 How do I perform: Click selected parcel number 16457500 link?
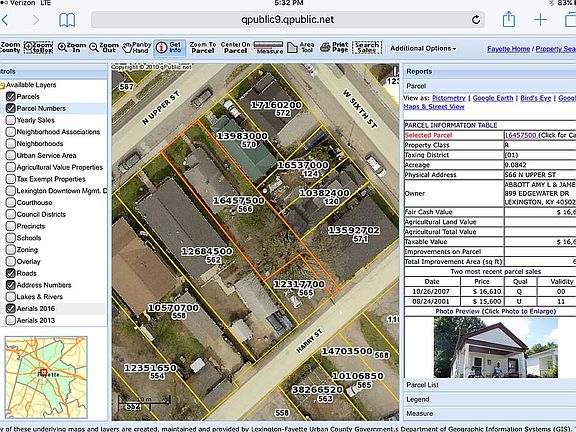pyautogui.click(x=520, y=135)
